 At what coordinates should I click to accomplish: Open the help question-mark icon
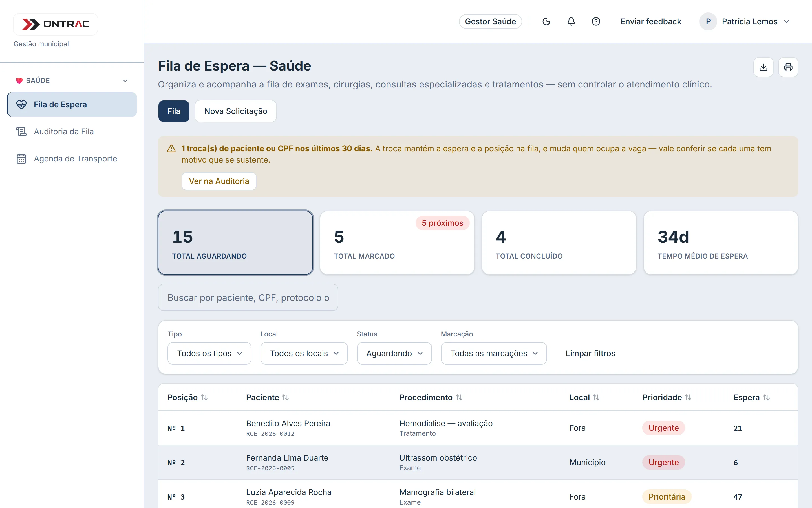(596, 21)
